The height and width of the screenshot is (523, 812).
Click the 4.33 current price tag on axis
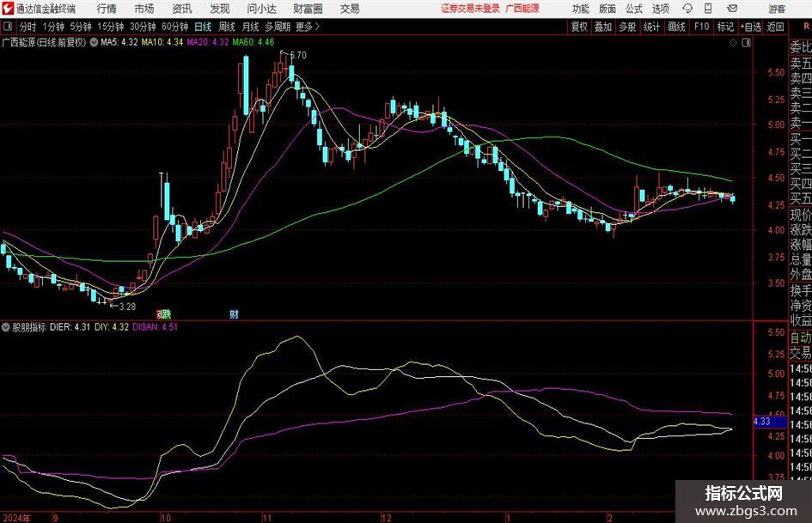click(768, 422)
